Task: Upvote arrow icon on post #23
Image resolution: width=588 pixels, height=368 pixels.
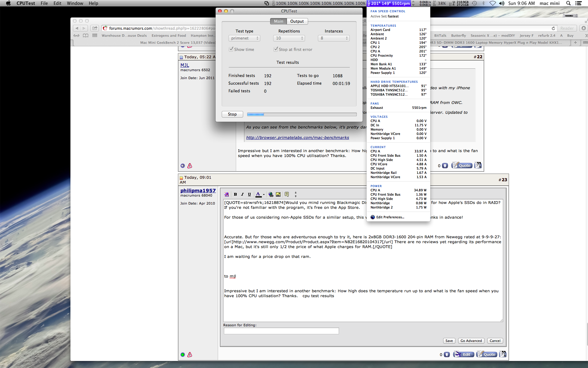Action: pyautogui.click(x=447, y=355)
